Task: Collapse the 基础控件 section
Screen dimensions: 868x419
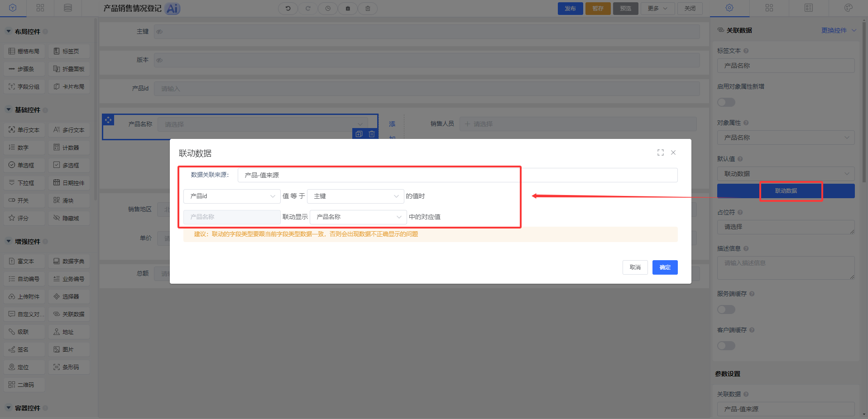Action: tap(9, 110)
